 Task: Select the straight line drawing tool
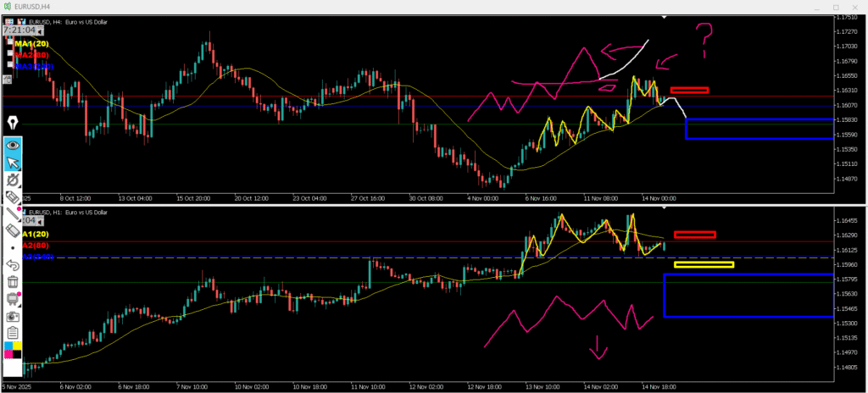click(13, 215)
